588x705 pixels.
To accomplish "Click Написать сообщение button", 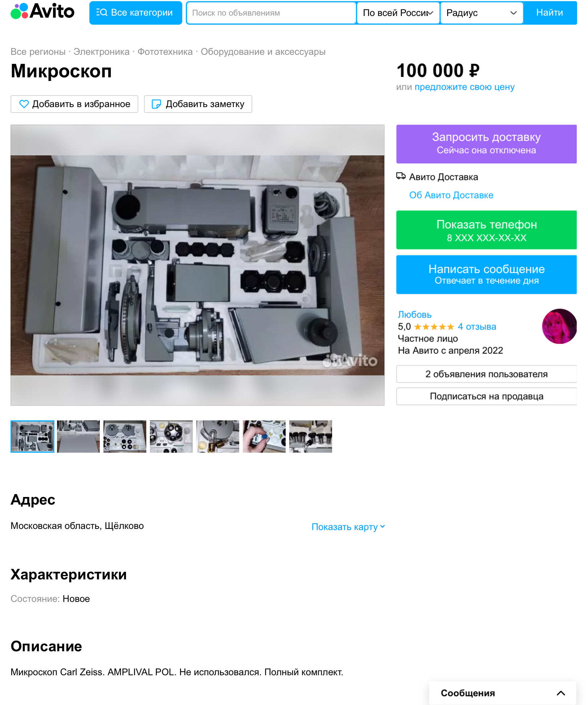I will [x=486, y=274].
